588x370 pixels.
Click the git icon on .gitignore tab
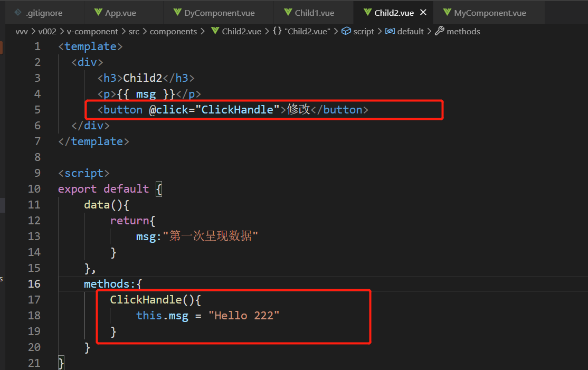coord(18,12)
